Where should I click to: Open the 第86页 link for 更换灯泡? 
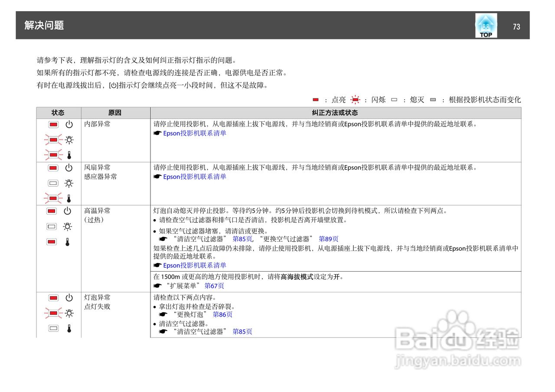[x=222, y=315]
